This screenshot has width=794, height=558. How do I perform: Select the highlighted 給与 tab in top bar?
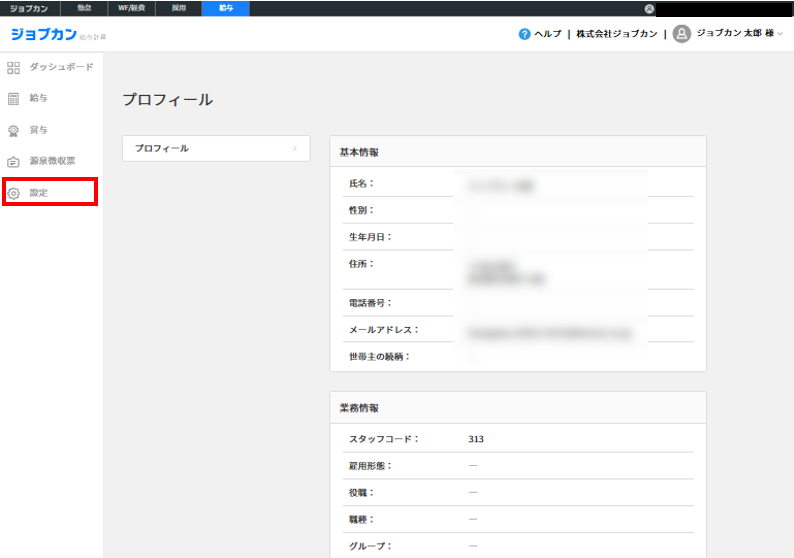coord(225,8)
